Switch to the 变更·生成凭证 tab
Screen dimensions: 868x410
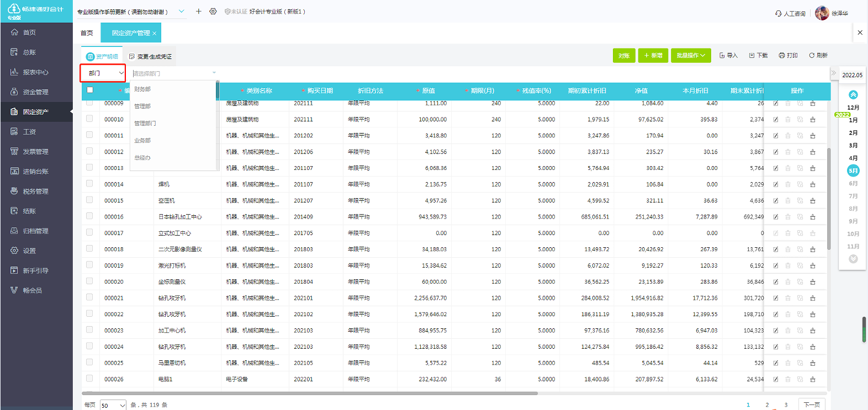coord(150,56)
